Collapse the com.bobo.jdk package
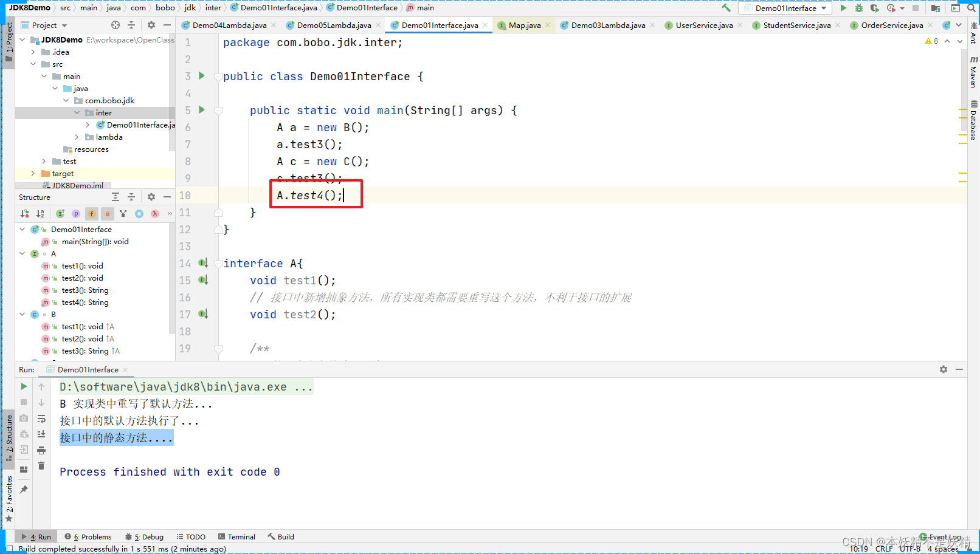 [66, 100]
